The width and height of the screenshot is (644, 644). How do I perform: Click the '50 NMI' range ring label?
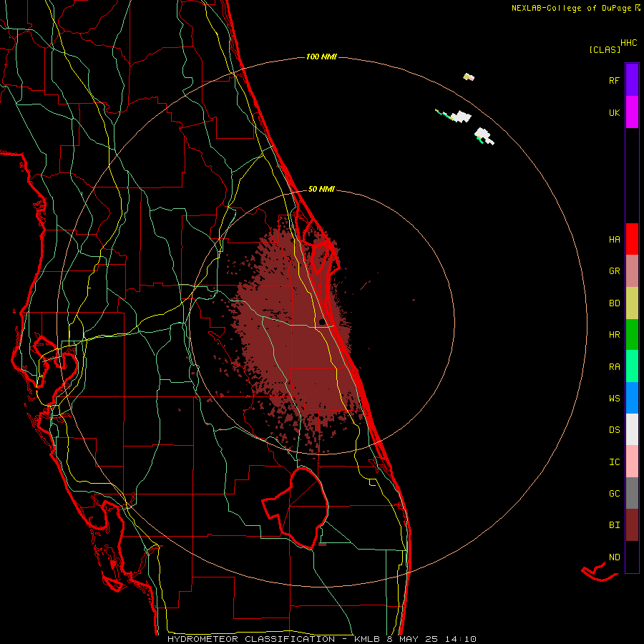click(x=321, y=189)
